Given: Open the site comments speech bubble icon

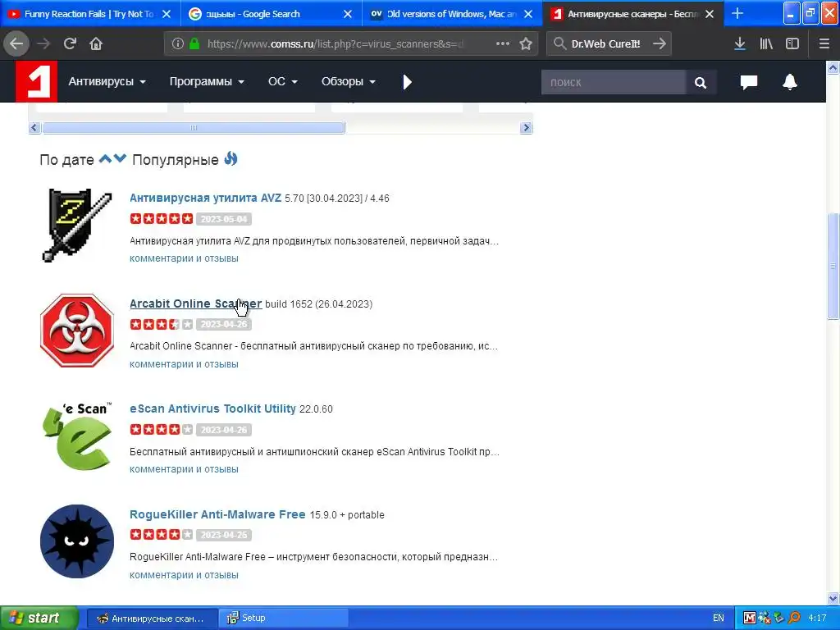Looking at the screenshot, I should tap(749, 82).
